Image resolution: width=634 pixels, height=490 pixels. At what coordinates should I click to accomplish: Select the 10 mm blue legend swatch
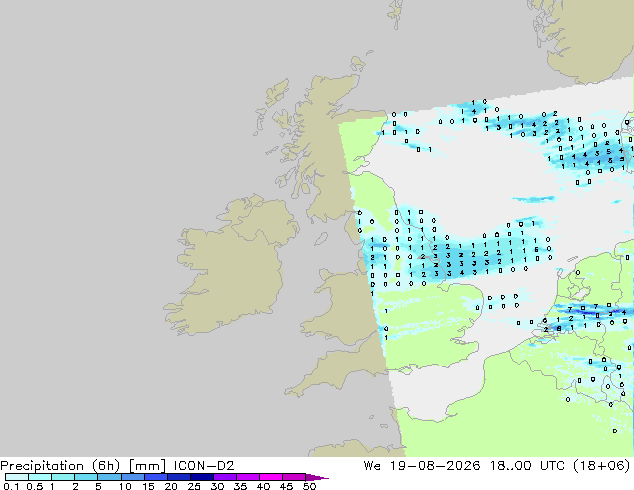coord(133,477)
